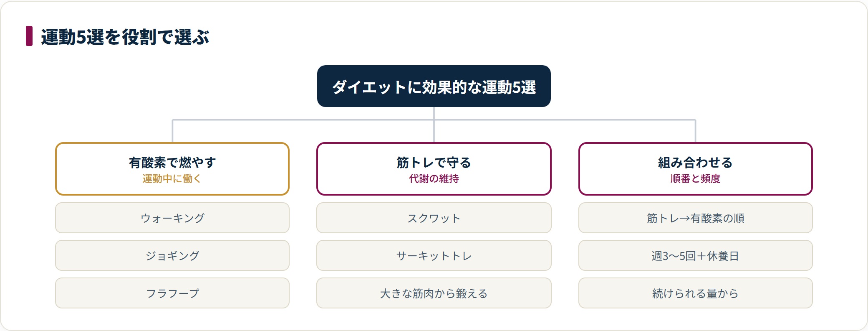This screenshot has width=868, height=331.
Task: Click the subtitle 代謝の維持
Action: pyautogui.click(x=434, y=178)
